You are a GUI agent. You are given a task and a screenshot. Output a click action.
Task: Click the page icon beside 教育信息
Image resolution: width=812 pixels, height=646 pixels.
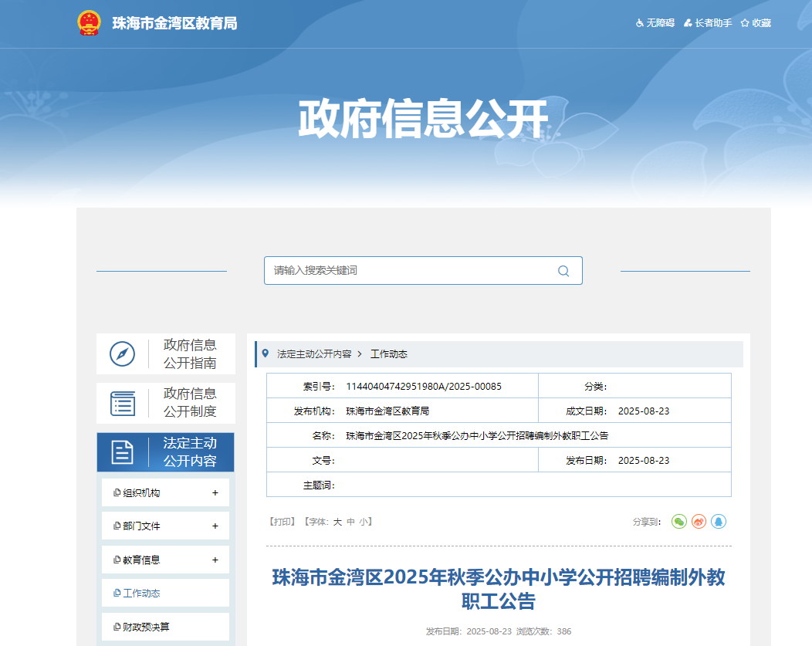[117, 560]
